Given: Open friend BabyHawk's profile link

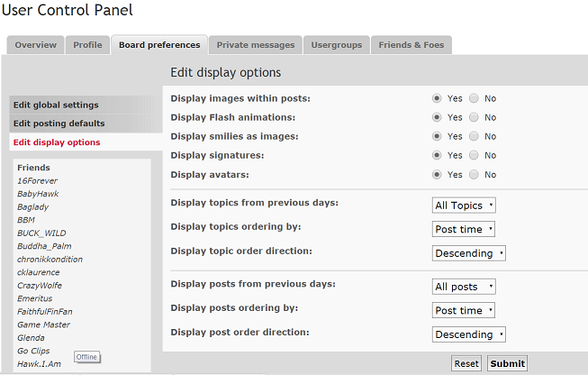Looking at the screenshot, I should [38, 194].
